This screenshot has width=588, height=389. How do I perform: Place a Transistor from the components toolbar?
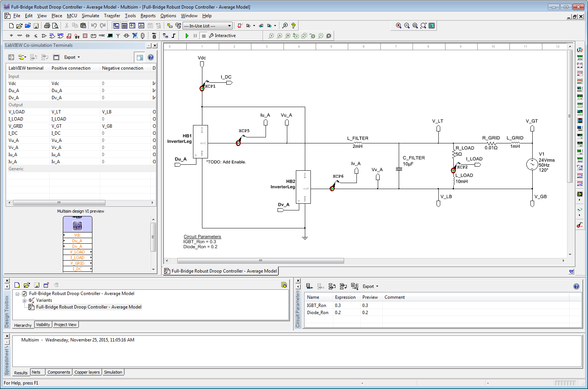36,36
